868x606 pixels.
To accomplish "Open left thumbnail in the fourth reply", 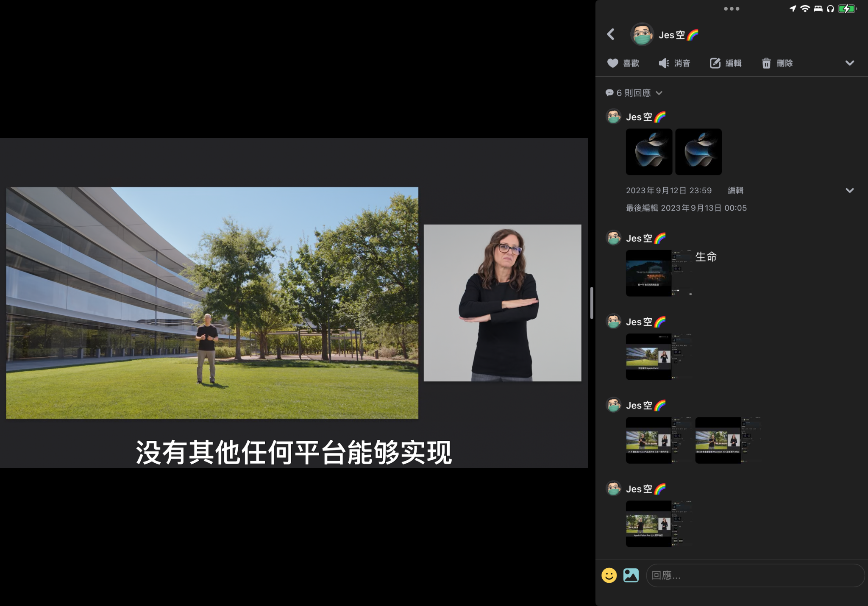I will coord(659,440).
